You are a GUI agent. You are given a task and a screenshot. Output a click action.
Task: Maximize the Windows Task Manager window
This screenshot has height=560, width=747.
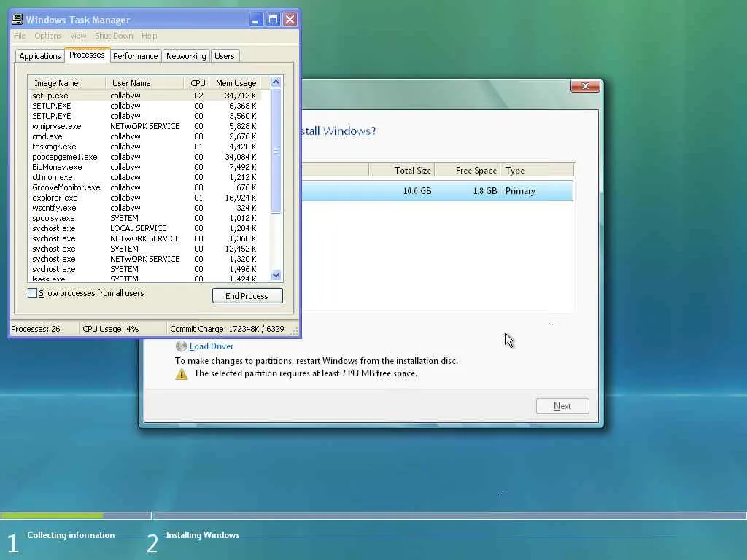point(273,20)
